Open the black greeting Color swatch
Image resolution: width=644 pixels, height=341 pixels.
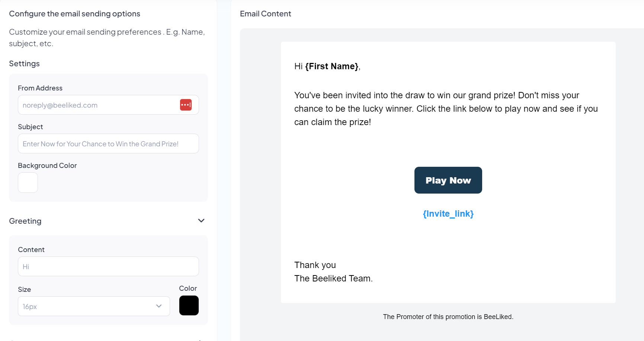189,306
